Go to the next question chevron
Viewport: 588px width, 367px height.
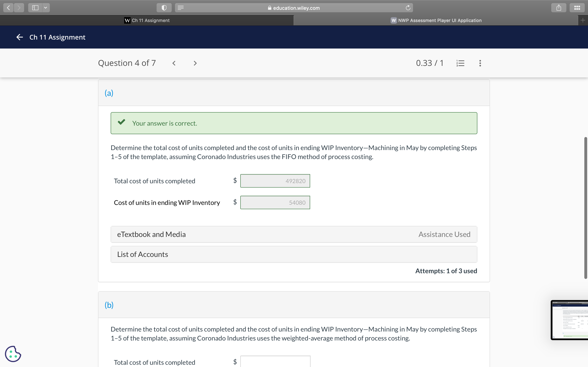(195, 63)
